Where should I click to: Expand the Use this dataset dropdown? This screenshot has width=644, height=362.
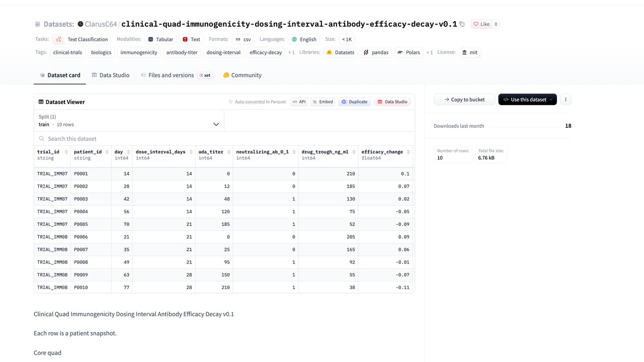pyautogui.click(x=527, y=100)
